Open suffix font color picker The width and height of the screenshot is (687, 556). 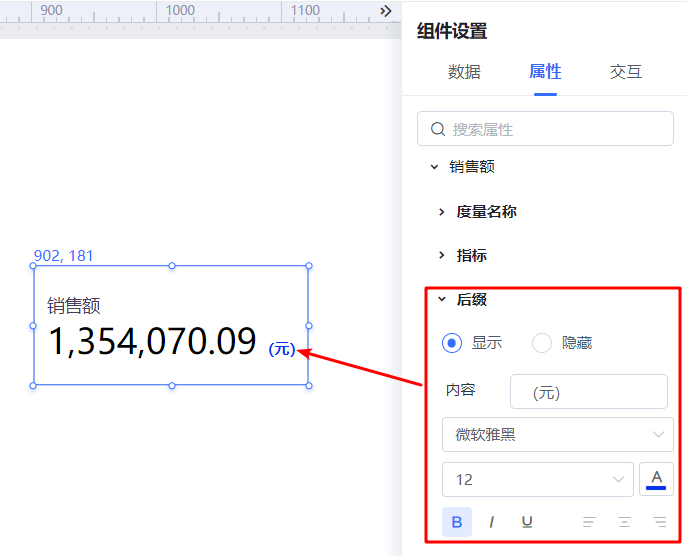(656, 479)
